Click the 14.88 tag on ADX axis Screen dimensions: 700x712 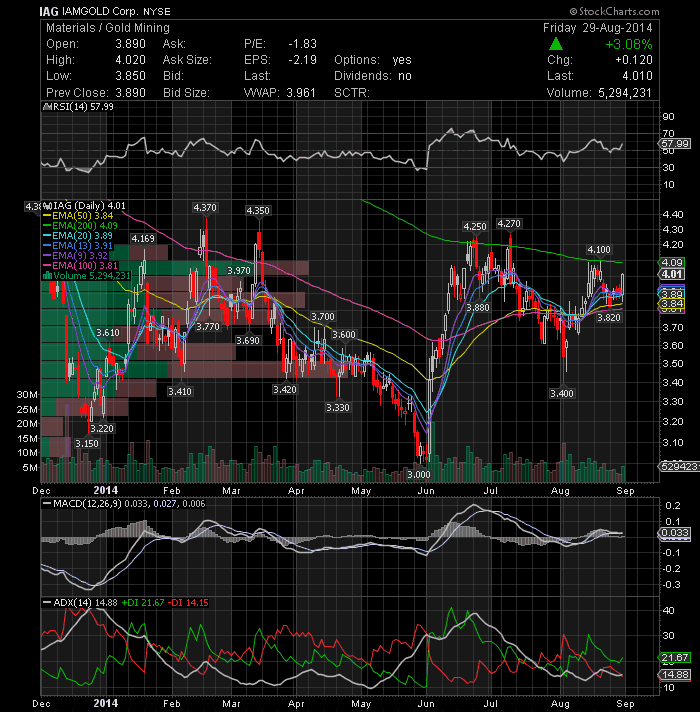(x=675, y=675)
